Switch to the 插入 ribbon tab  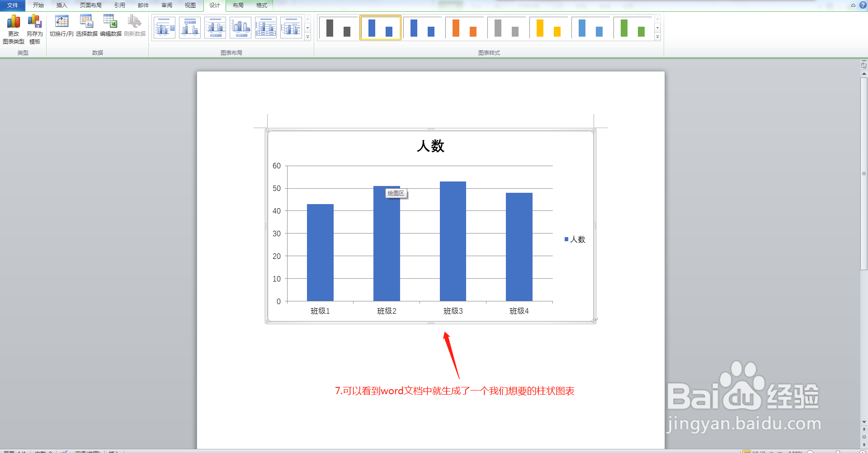coord(62,5)
